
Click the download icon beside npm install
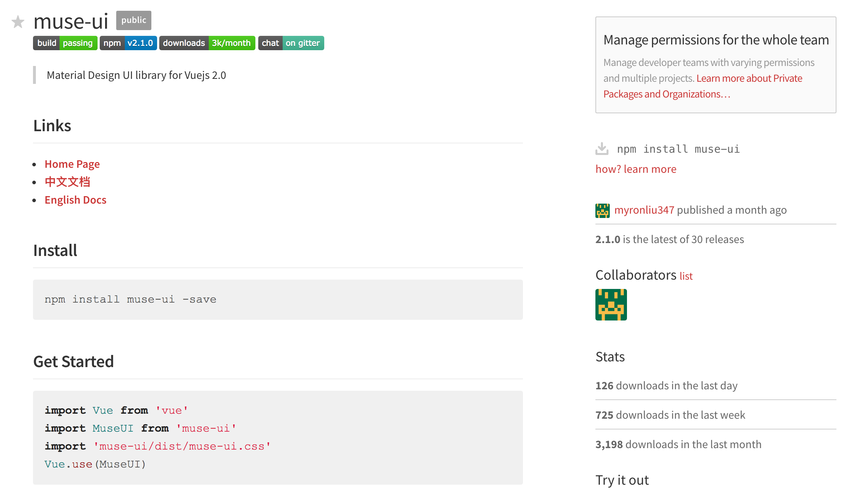602,149
